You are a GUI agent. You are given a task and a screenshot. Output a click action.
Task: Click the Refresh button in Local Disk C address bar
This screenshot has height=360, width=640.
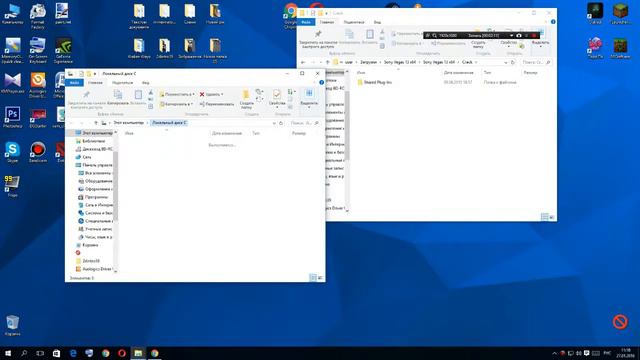pos(281,123)
